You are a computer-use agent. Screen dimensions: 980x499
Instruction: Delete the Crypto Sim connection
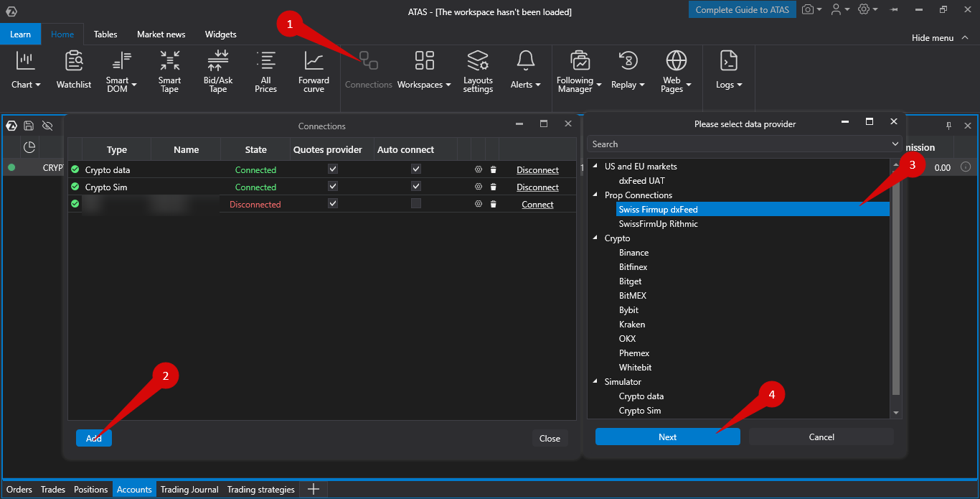point(493,187)
